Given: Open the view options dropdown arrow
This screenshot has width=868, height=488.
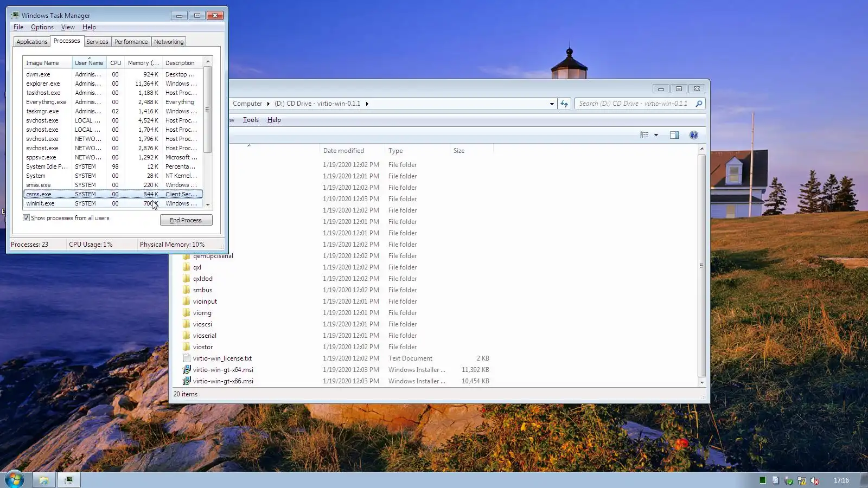Looking at the screenshot, I should click(x=656, y=135).
